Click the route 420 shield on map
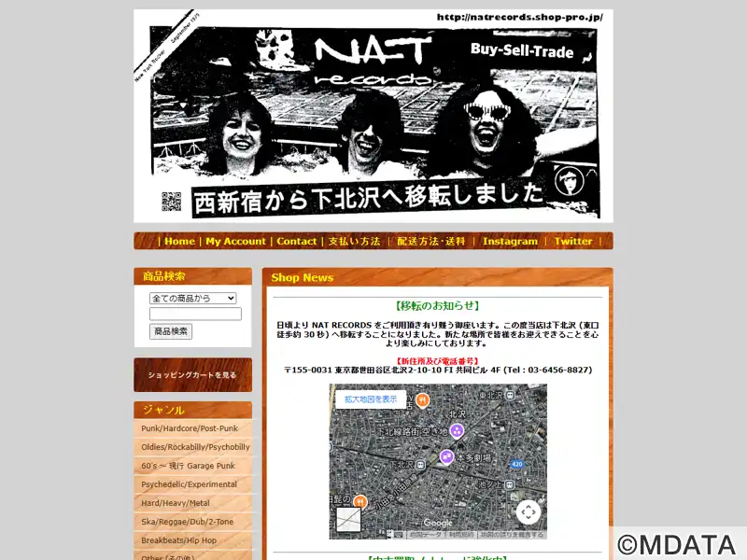The image size is (747, 560). click(517, 464)
